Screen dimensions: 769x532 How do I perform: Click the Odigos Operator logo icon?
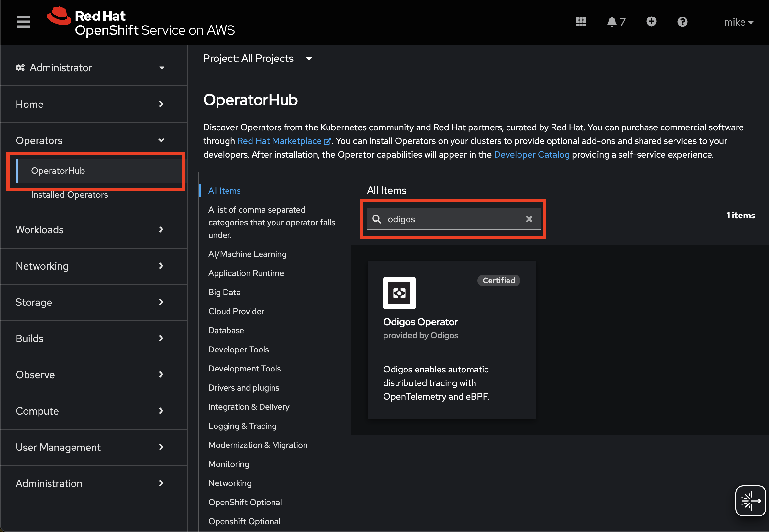[x=399, y=293]
